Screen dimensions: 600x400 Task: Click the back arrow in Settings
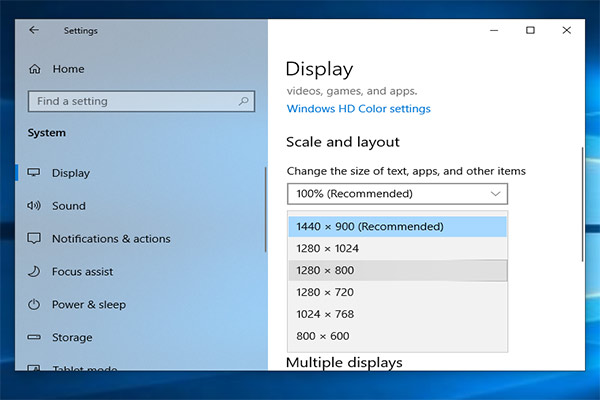34,30
